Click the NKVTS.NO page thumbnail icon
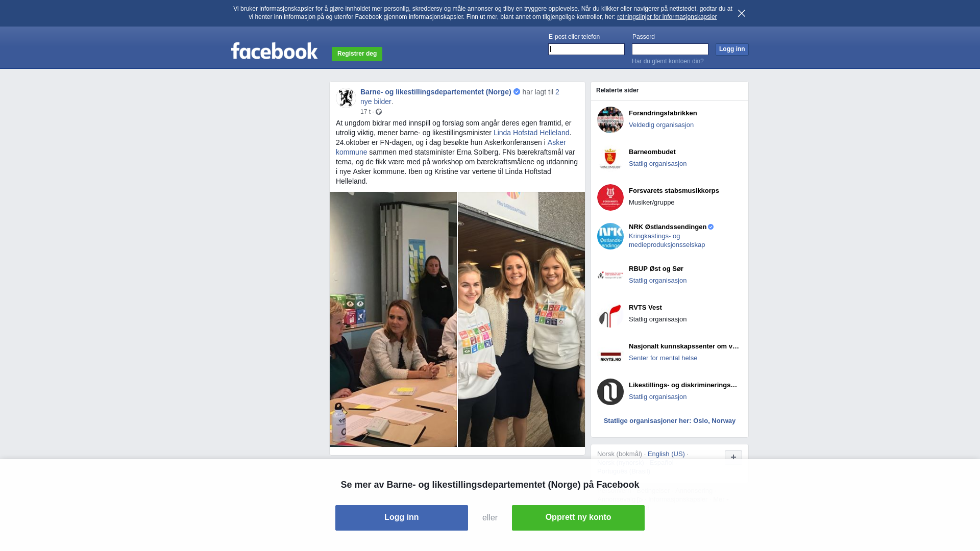Screen dimensions: 980x551 coord(610,353)
